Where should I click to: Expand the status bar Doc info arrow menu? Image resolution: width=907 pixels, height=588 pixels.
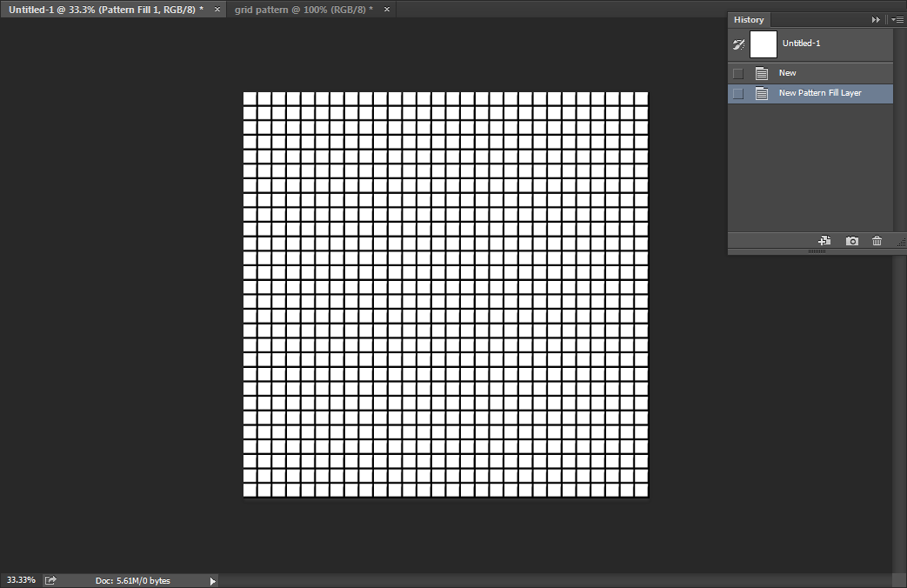pos(212,581)
